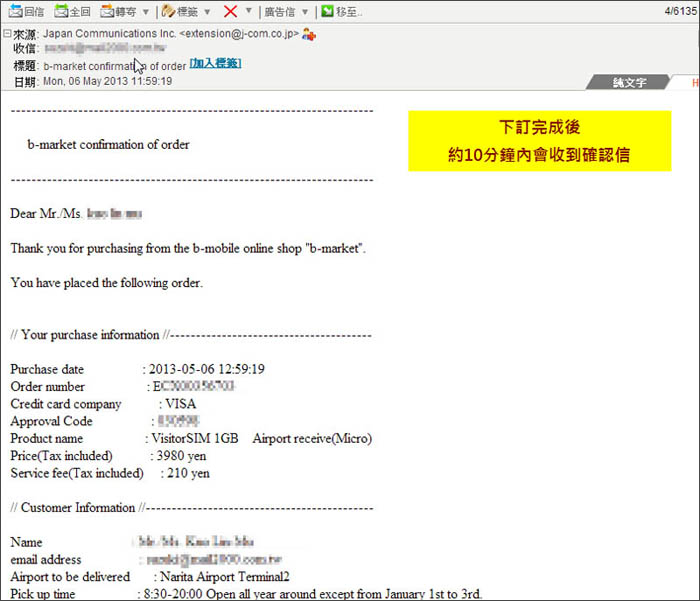Click the Customer Information heading
700x601 pixels.
tap(78, 507)
